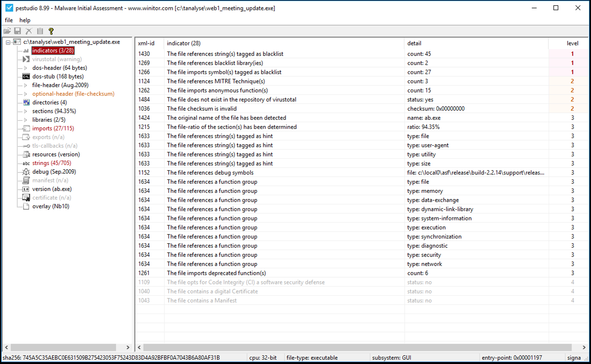Click the certificate seal icon
Image resolution: width=591 pixels, height=364 pixels.
click(26, 197)
